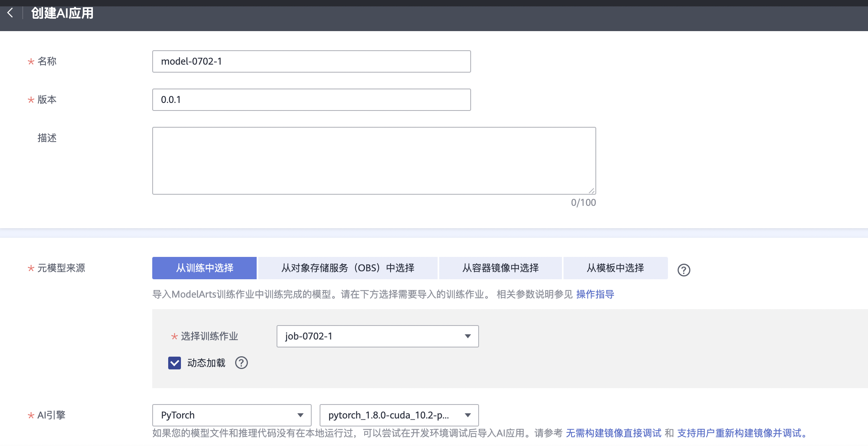The image size is (868, 446).
Task: Click the arrow icon on PyTorch engine selector
Action: click(300, 415)
